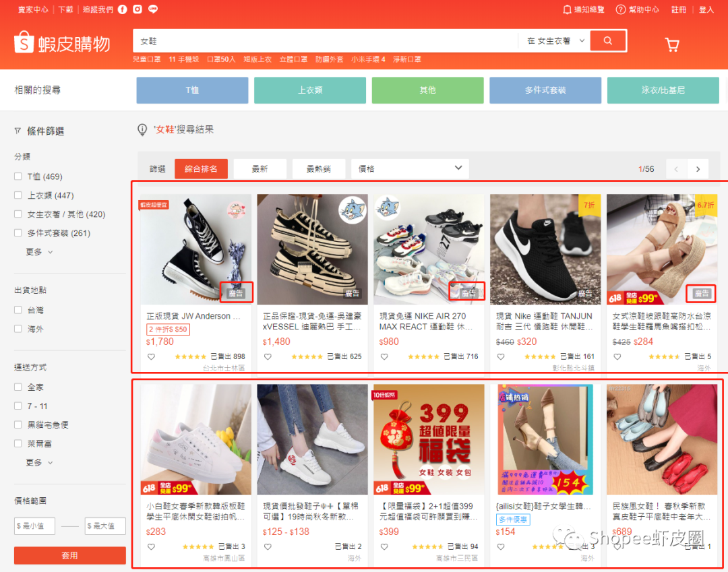Open the 泳衣/比基尼 related search tile
Image resolution: width=728 pixels, height=572 pixels.
click(x=663, y=90)
